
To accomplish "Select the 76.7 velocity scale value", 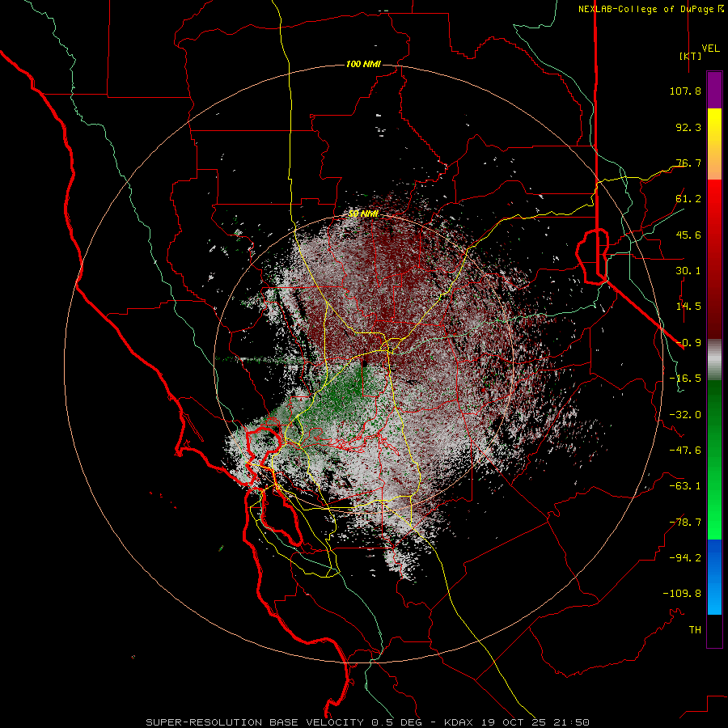I will pos(688,163).
